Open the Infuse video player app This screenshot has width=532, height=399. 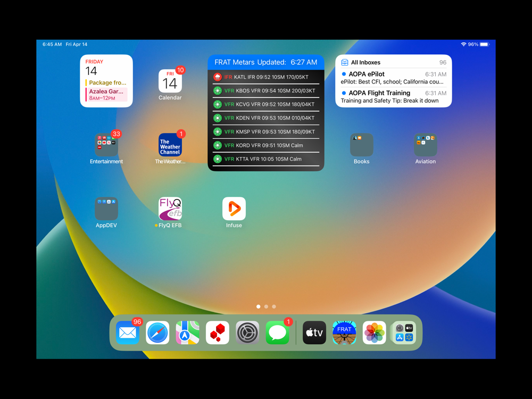(x=234, y=209)
